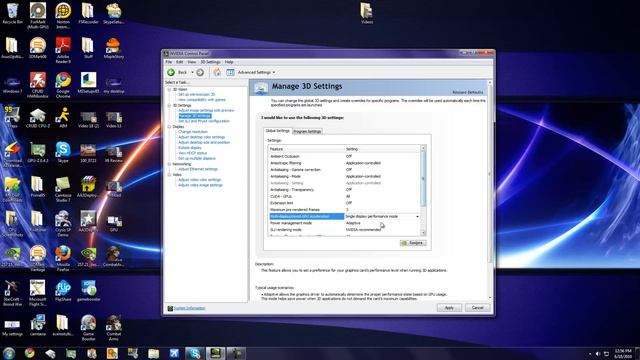Image resolution: width=640 pixels, height=360 pixels.
Task: Select the CUDA - GPUs feature row
Action: (x=344, y=196)
